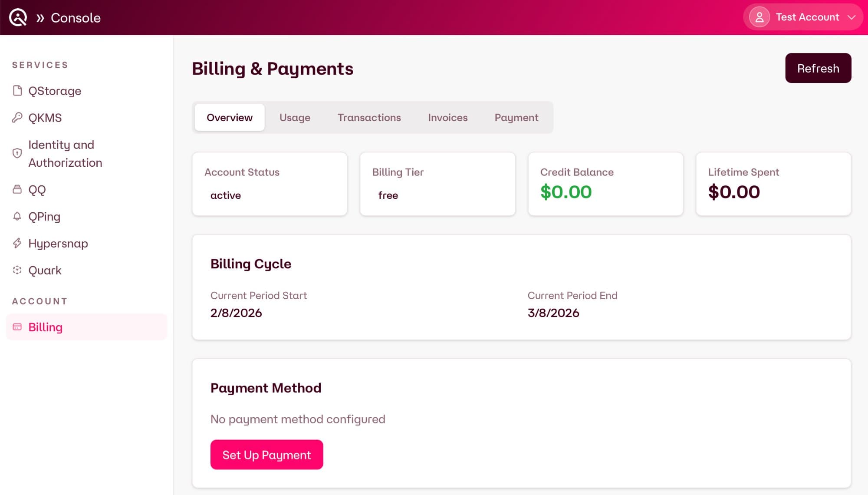The width and height of the screenshot is (868, 495).
Task: Open the Console home link
Action: click(76, 18)
